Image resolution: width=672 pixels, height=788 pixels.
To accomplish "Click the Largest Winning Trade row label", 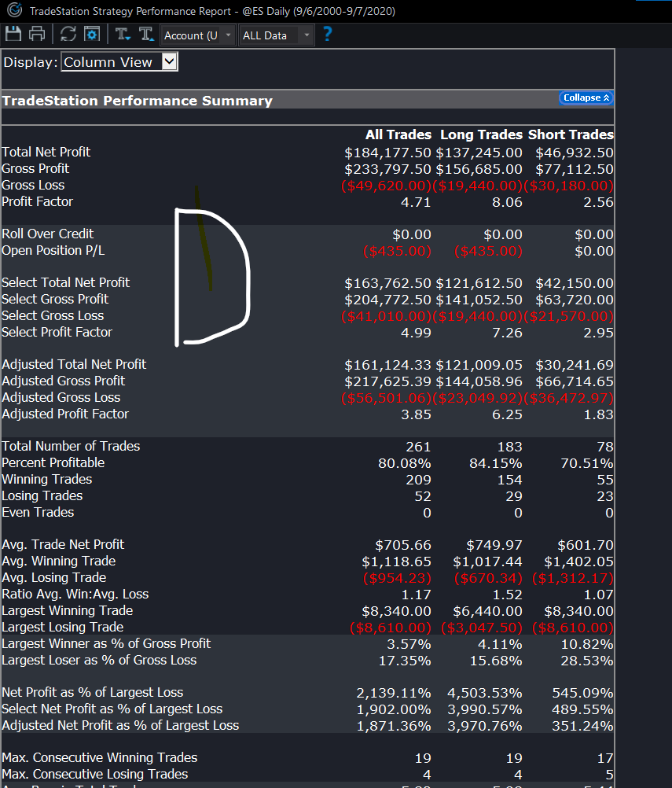I will [68, 610].
